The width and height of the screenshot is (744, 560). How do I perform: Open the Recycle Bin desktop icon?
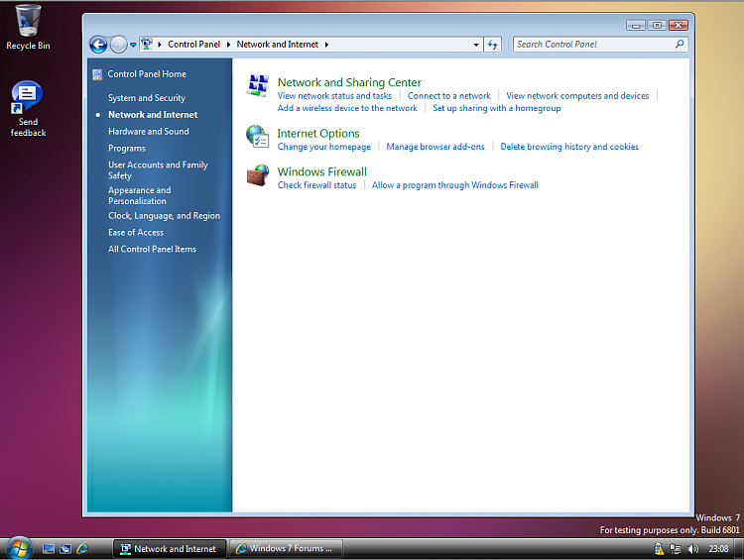[x=28, y=27]
